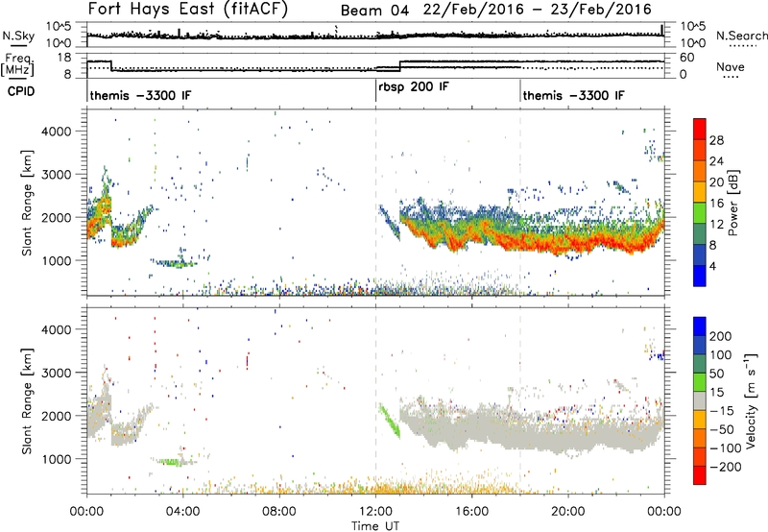Click the 'Time UT' axis title
This screenshot has width=768, height=532.
coord(375,526)
